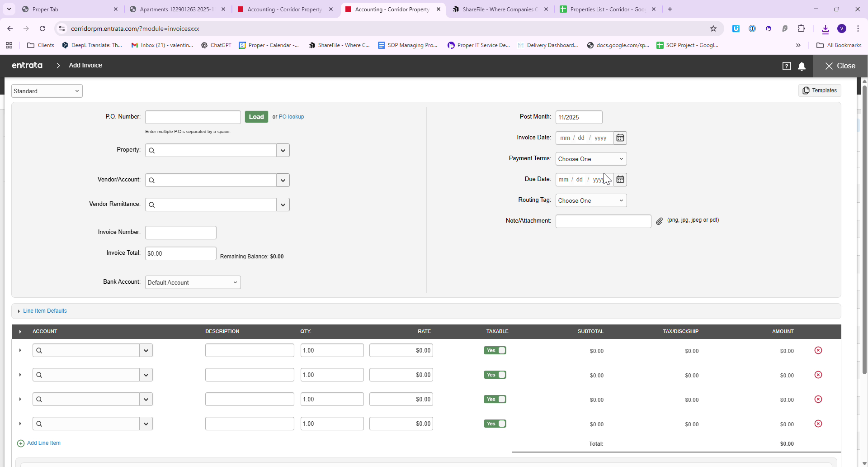Screen dimensions: 868x467
Task: Toggle Taxable for the fourth line item
Action: click(495, 424)
